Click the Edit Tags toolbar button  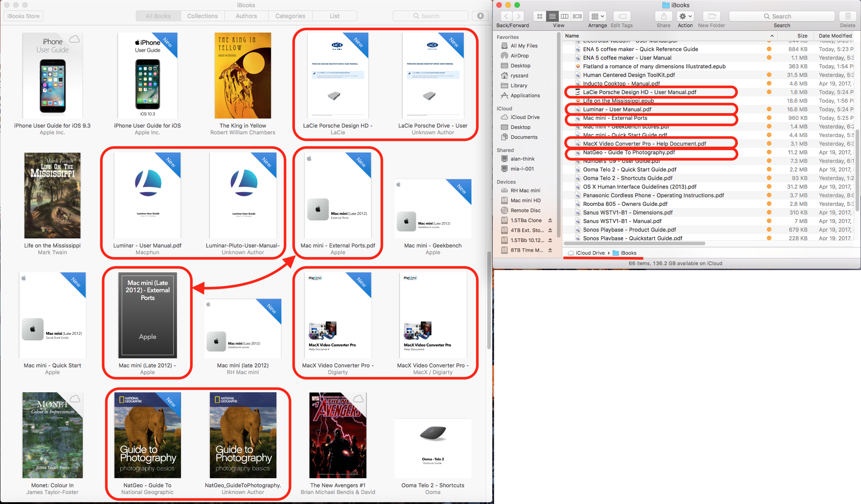point(622,16)
